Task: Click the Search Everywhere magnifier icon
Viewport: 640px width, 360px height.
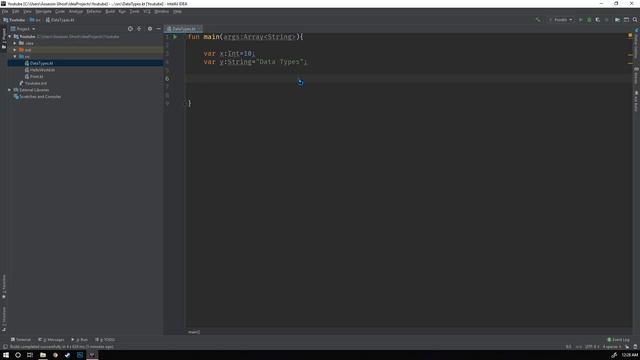Action: point(635,20)
